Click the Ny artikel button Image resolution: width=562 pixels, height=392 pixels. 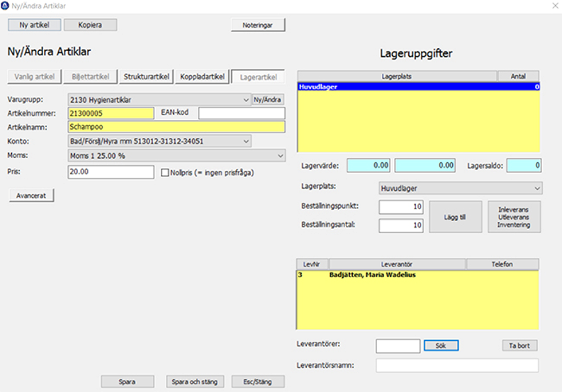(x=35, y=25)
